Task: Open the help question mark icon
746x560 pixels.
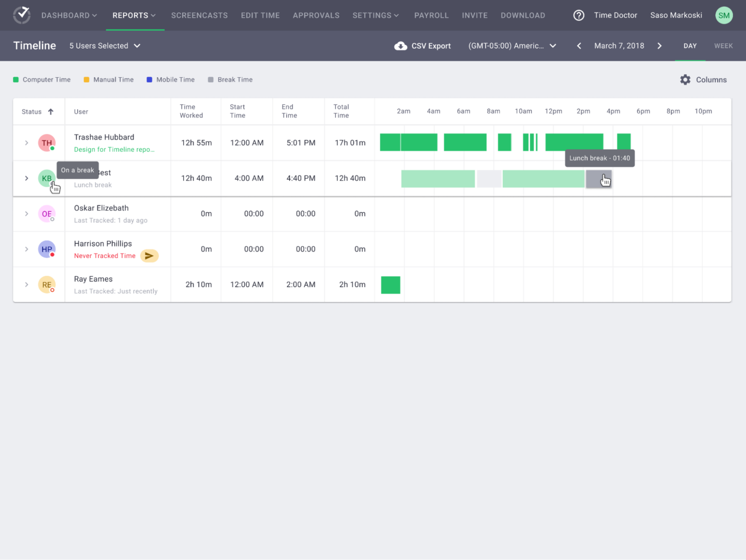Action: coord(578,15)
